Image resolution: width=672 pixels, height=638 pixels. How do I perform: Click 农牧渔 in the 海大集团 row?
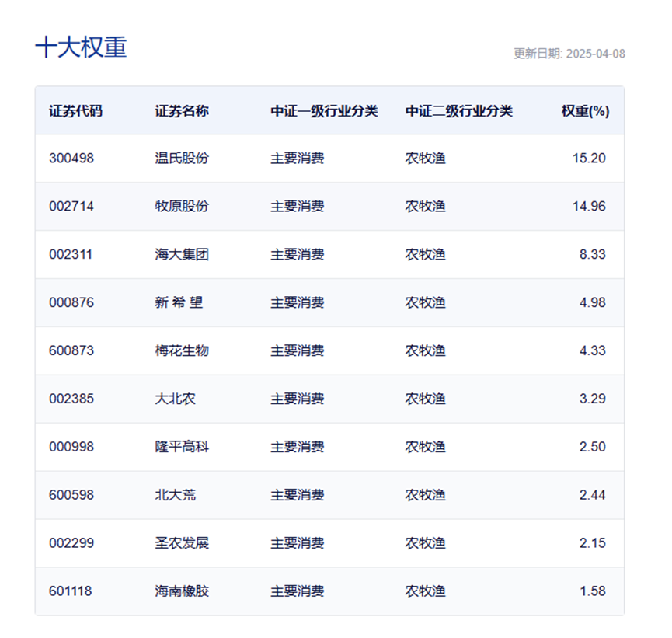pyautogui.click(x=426, y=254)
